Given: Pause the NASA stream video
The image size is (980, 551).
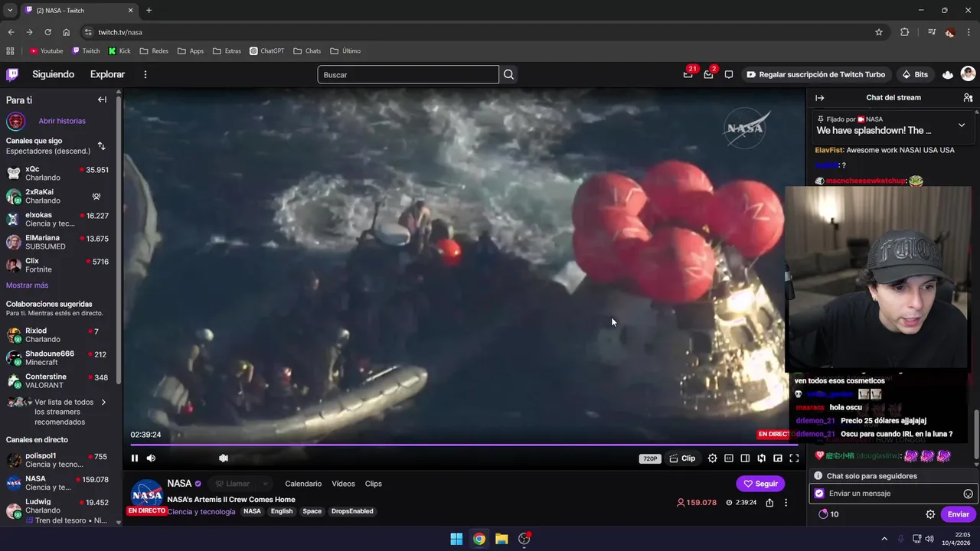Looking at the screenshot, I should 135,458.
